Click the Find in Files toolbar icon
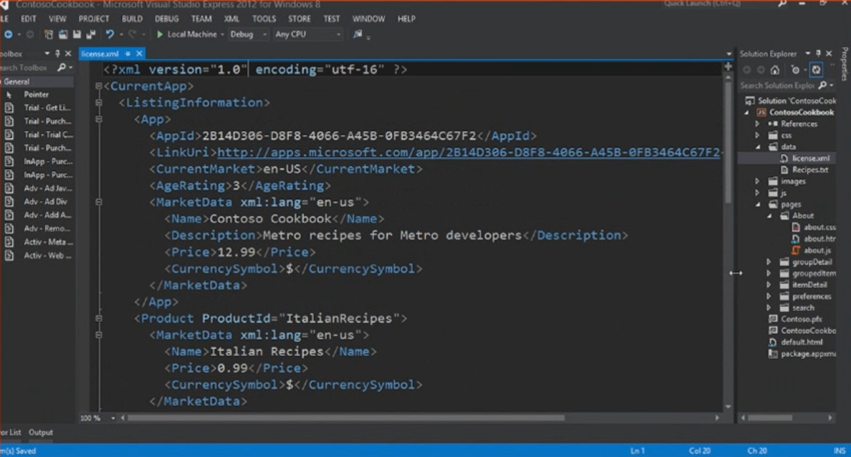This screenshot has height=457, width=851. (357, 34)
